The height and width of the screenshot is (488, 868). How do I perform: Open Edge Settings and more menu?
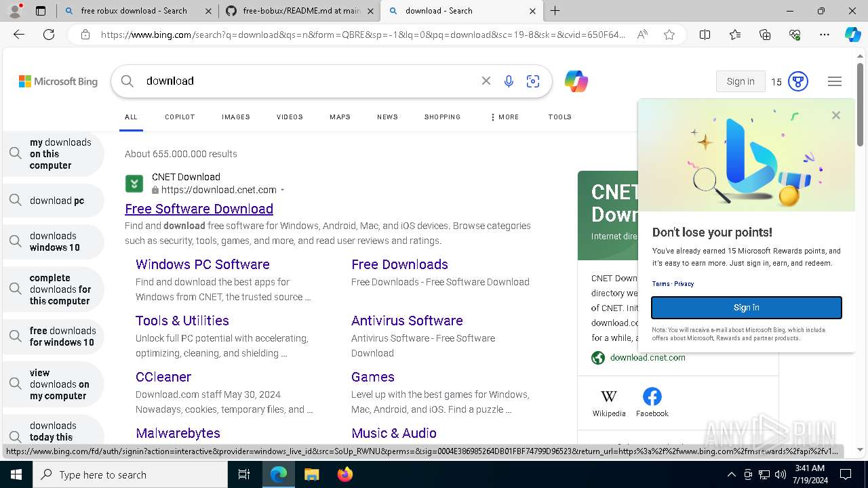coord(825,35)
